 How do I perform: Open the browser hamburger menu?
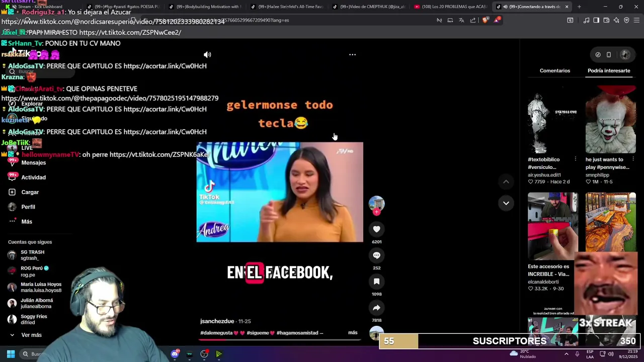point(637,20)
